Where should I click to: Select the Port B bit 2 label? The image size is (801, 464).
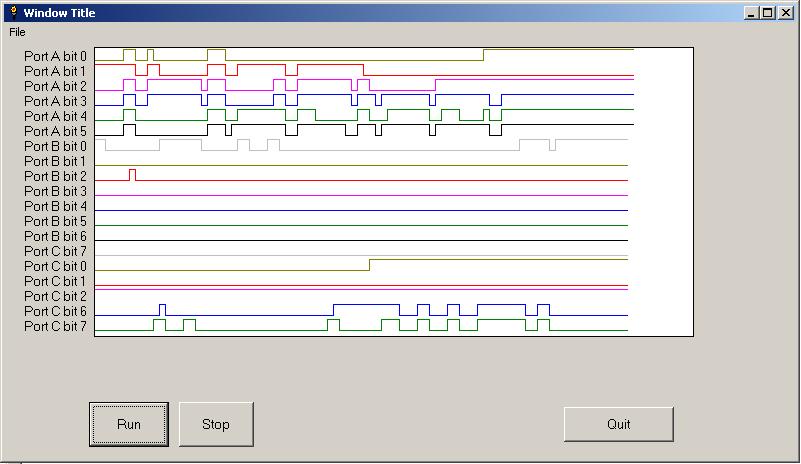coord(55,177)
